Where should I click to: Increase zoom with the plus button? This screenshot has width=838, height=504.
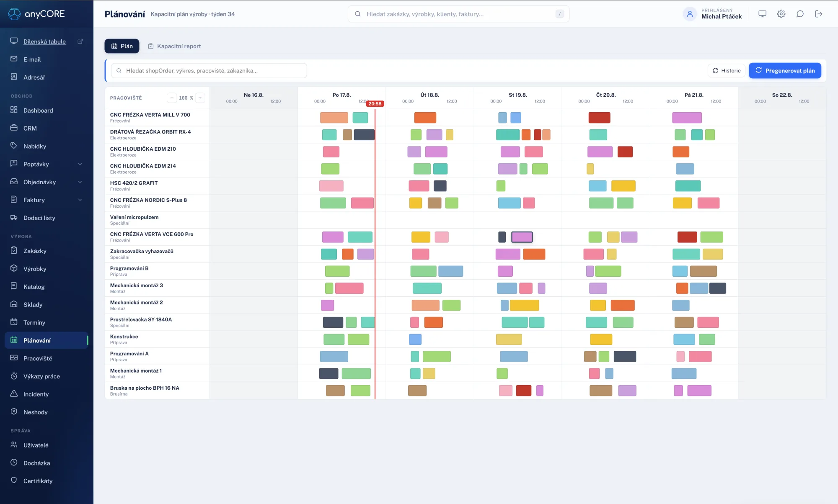point(200,98)
